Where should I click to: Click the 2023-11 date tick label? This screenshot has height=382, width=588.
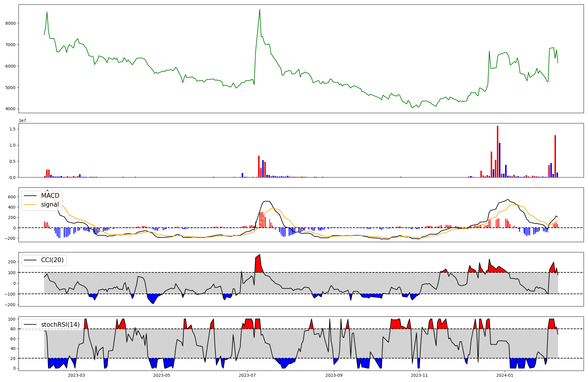[x=419, y=375]
